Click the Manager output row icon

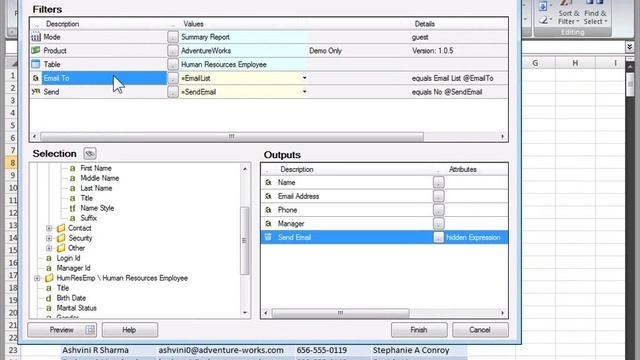pos(268,224)
